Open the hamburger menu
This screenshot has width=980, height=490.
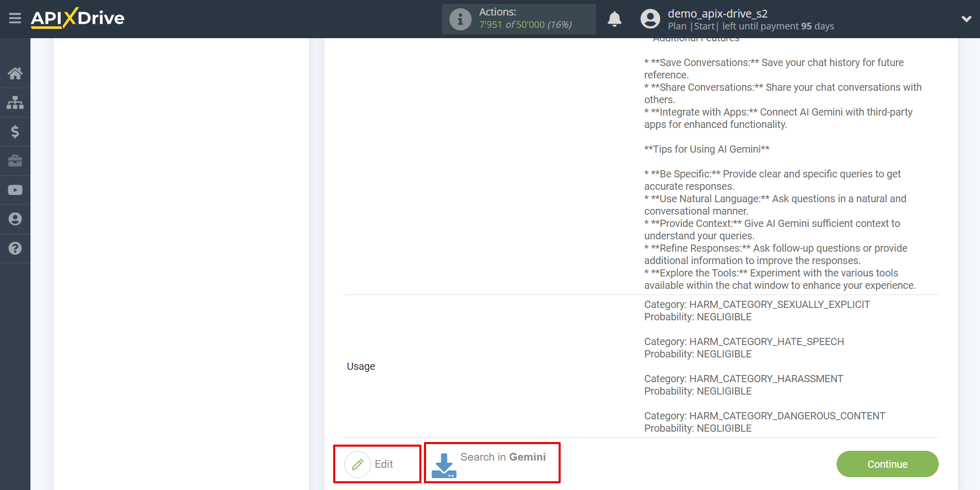coord(15,19)
